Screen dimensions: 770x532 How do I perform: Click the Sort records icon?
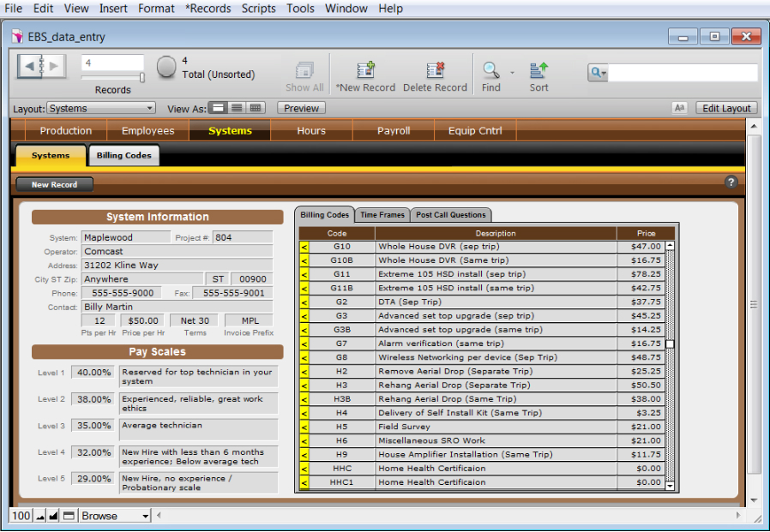coord(538,70)
